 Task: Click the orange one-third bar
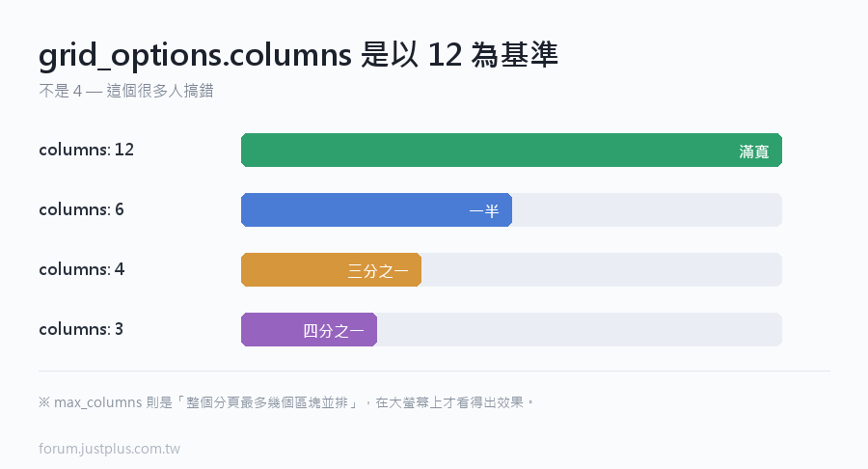point(331,269)
